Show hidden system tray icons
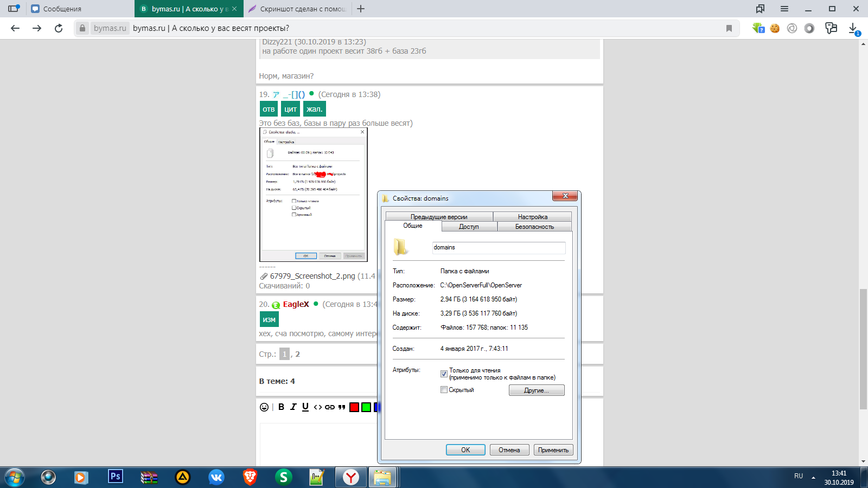 click(x=813, y=478)
